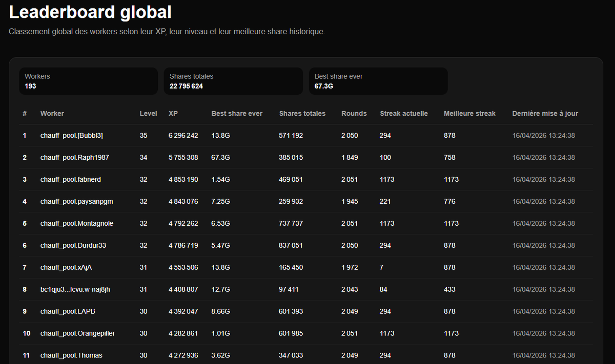615x364 pixels.
Task: Click current streak 7 in xAjA row
Action: [382, 268]
